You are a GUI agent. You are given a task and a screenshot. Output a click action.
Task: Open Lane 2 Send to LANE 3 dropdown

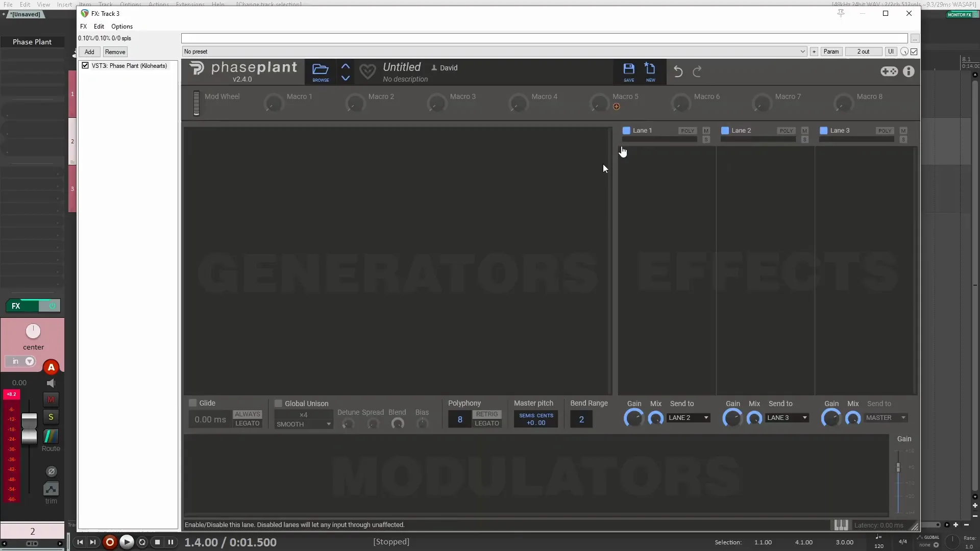(787, 418)
